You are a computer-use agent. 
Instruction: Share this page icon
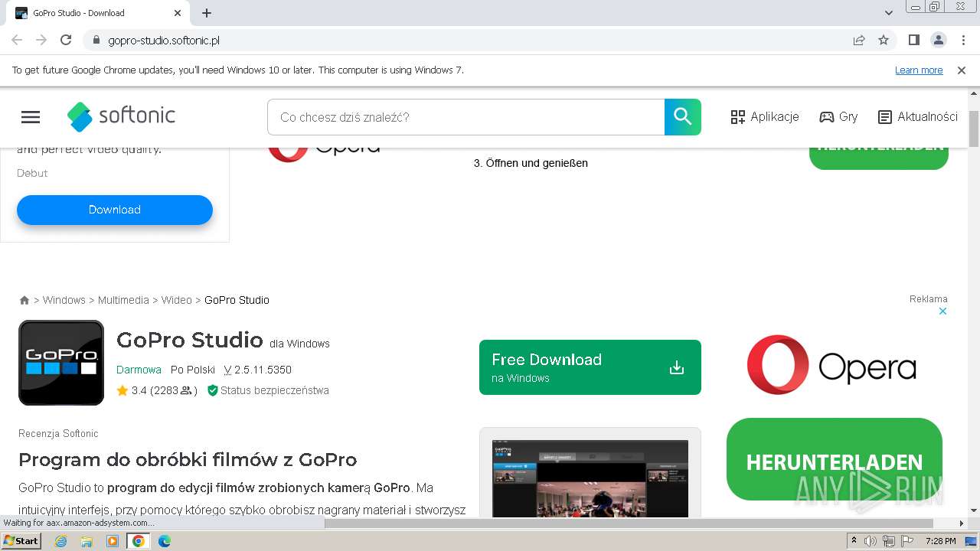pyautogui.click(x=859, y=40)
